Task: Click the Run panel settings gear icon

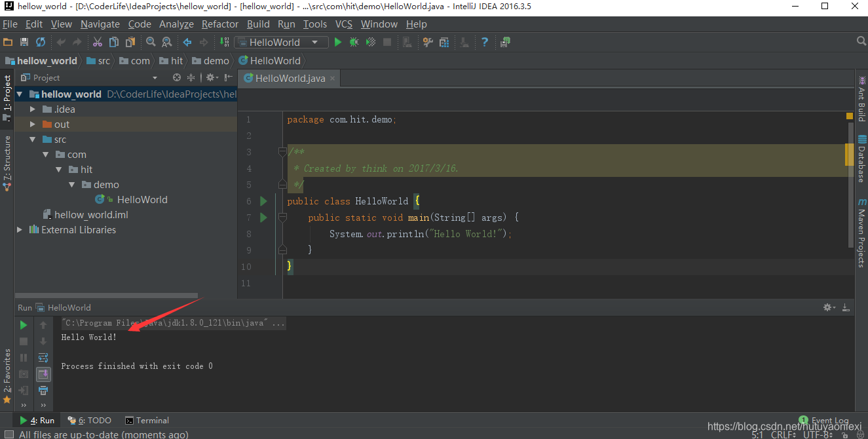Action: (x=829, y=307)
